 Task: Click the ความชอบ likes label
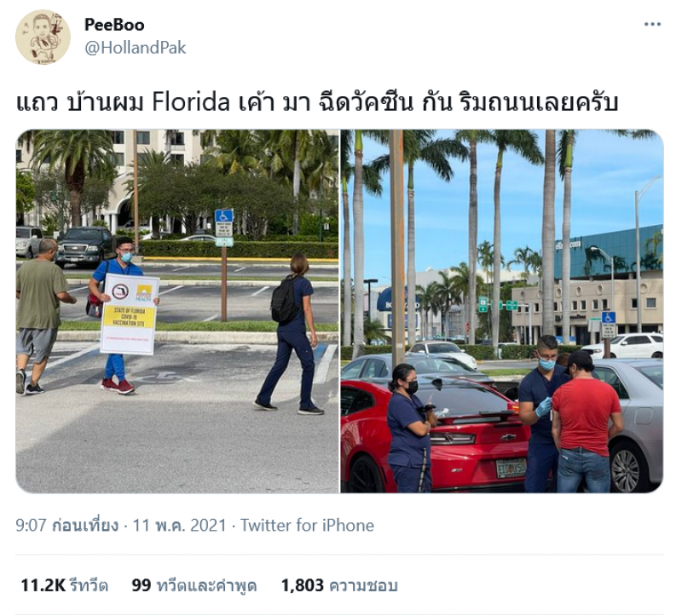[363, 585]
